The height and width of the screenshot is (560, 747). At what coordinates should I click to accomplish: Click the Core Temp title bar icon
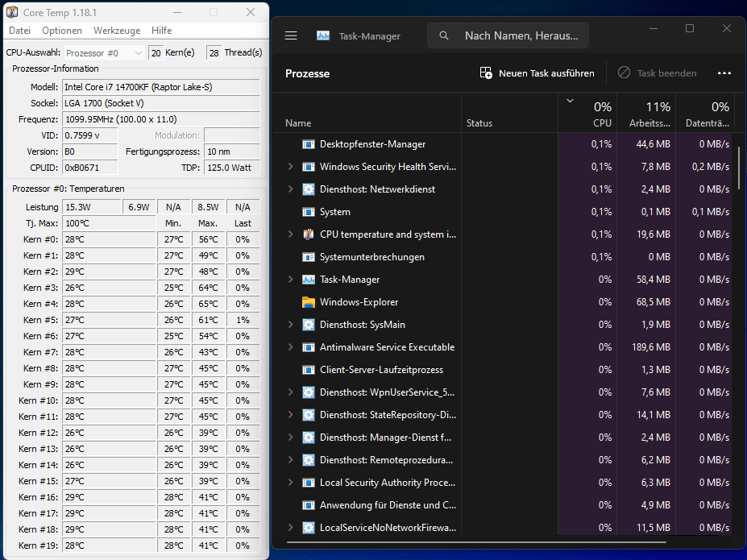(x=12, y=12)
